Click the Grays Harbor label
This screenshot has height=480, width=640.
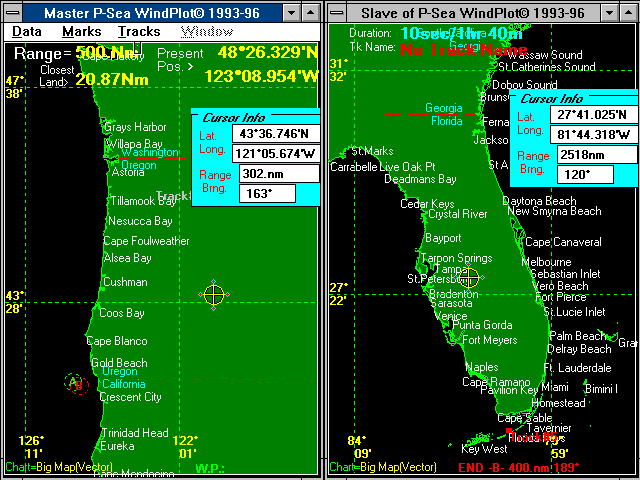[135, 127]
